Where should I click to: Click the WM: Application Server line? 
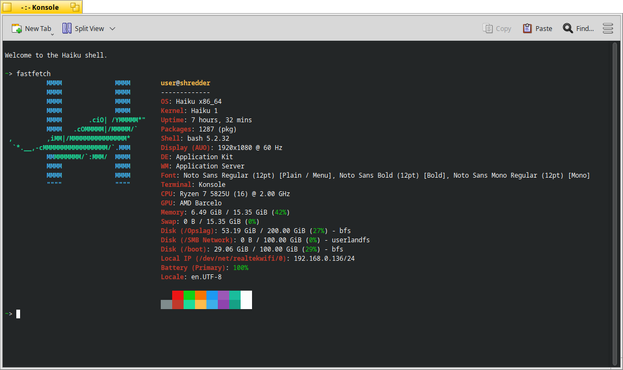tap(202, 166)
